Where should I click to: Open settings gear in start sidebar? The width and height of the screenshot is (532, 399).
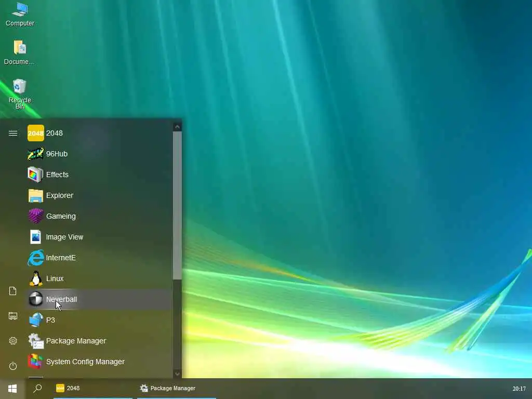click(x=13, y=341)
